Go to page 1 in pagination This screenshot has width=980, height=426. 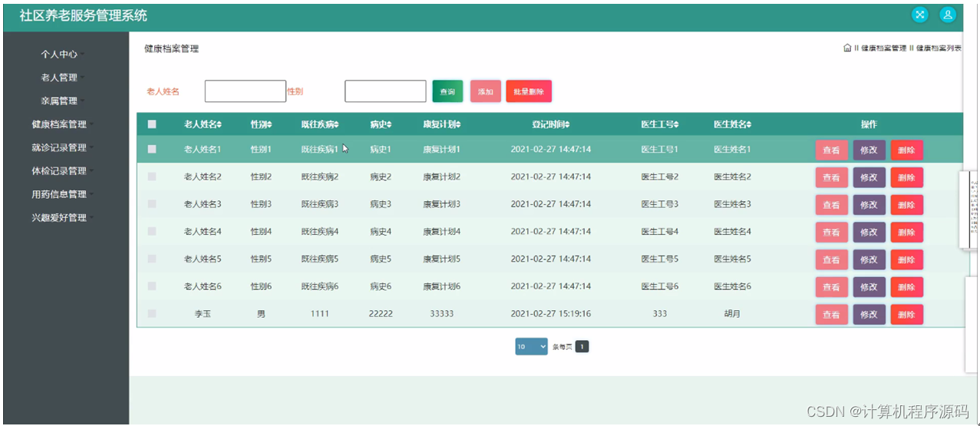582,347
